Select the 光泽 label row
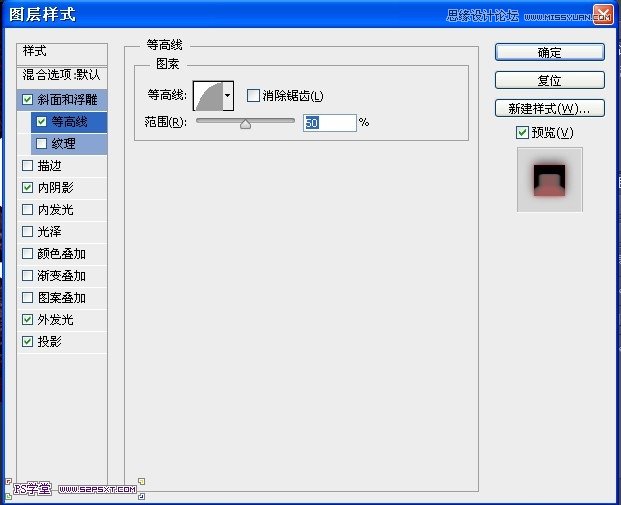Screen dimensions: 621x505 point(62,231)
